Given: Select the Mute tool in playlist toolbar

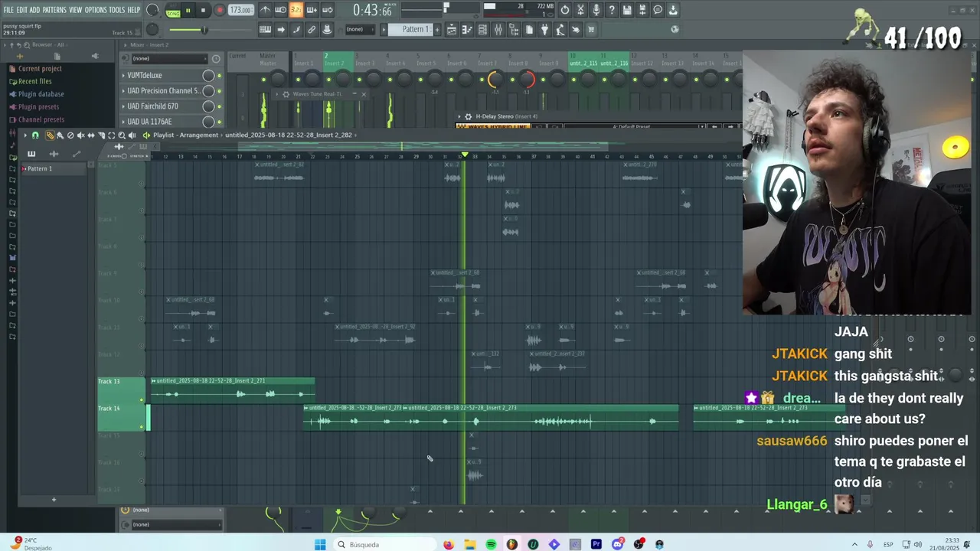Looking at the screenshot, I should pos(80,135).
